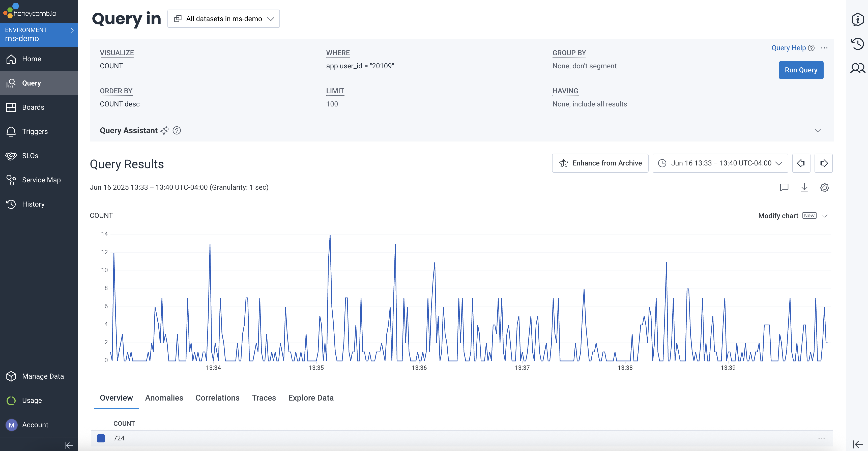Open team activity icon in right panel

pos(858,68)
